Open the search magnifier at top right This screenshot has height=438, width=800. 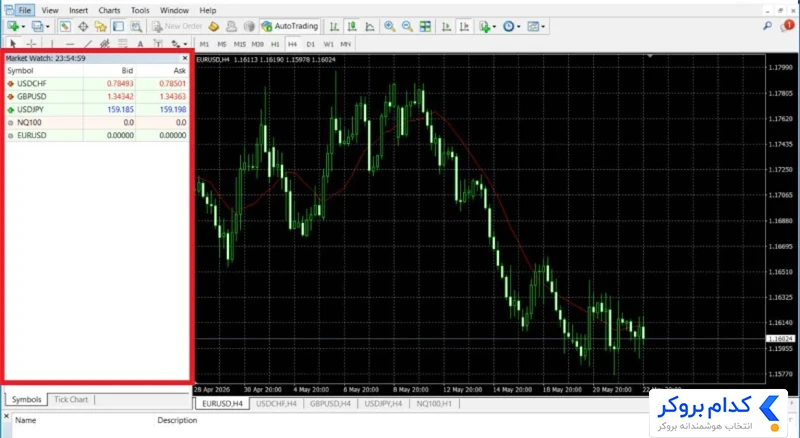767,26
